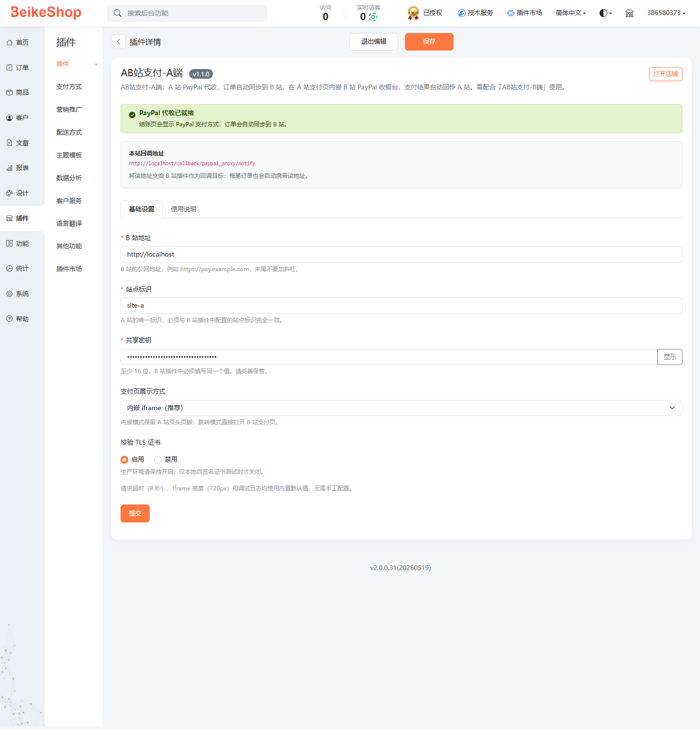700x729 pixels.
Task: Focus the 共享密钥 password field
Action: point(389,357)
